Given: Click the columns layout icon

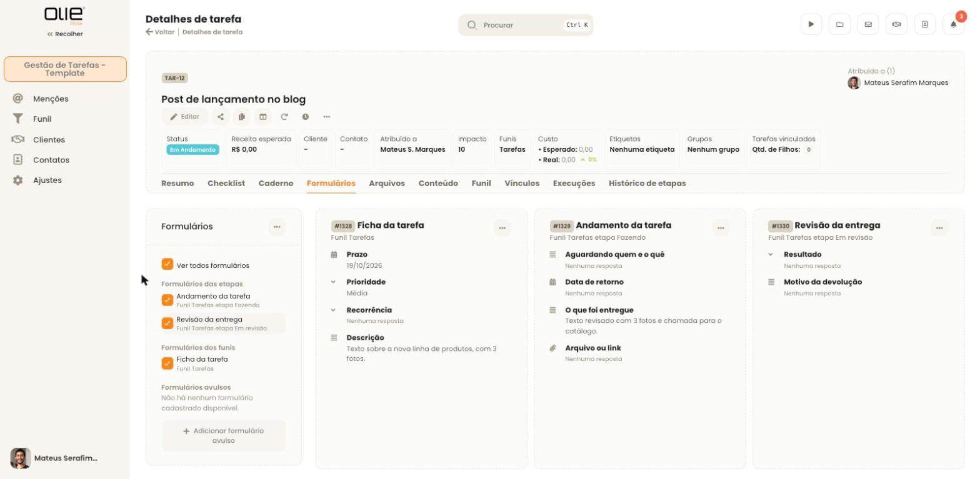Looking at the screenshot, I should click(263, 117).
